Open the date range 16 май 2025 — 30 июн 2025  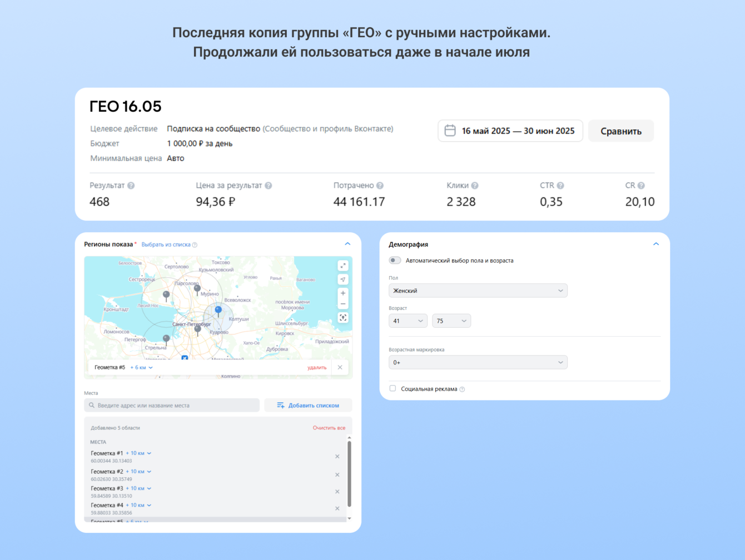[510, 131]
